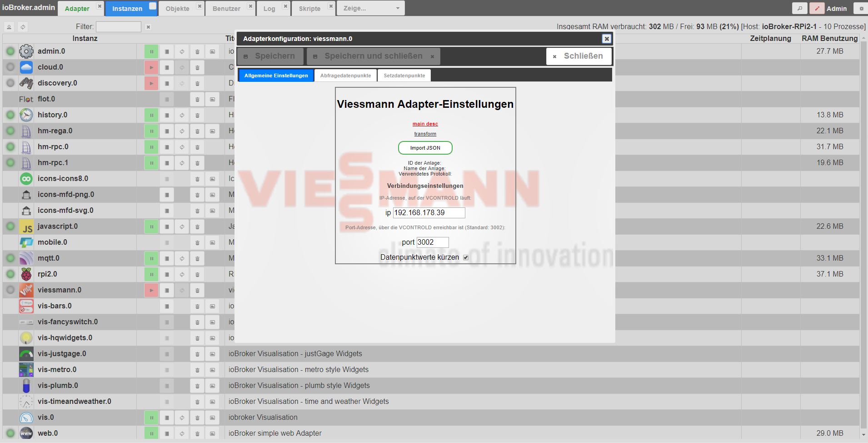Delete the vis-metro.0 instance
This screenshot has height=443, width=868.
pos(197,370)
